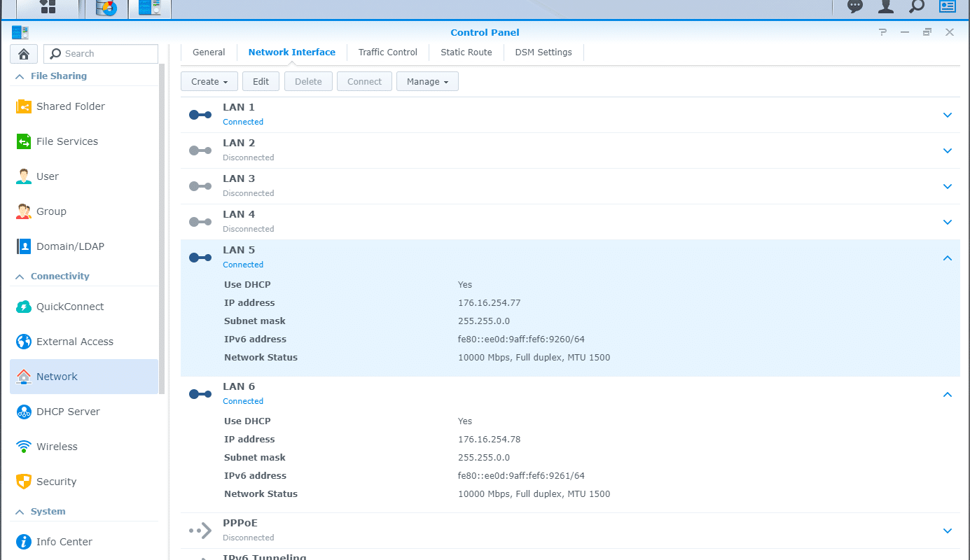
Task: Switch to the General tab
Action: coord(209,52)
